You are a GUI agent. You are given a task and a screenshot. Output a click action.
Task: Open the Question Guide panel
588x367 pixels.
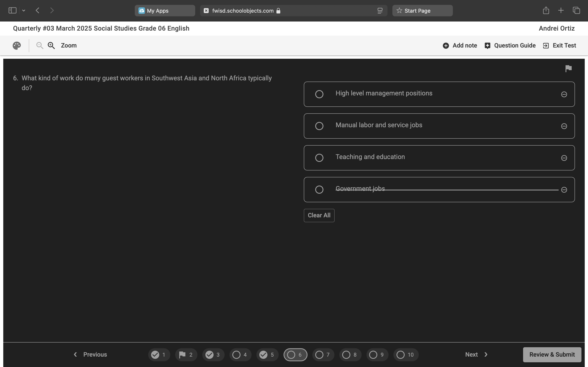point(510,46)
